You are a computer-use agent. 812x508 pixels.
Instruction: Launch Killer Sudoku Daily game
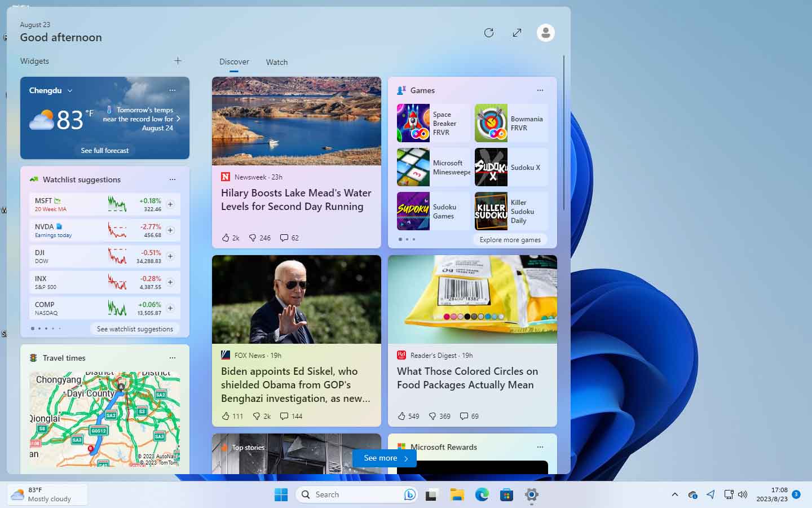[x=511, y=211]
